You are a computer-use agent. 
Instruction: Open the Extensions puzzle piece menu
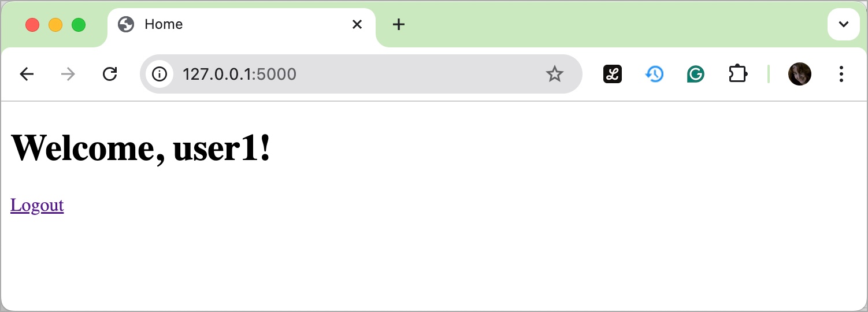(x=738, y=74)
